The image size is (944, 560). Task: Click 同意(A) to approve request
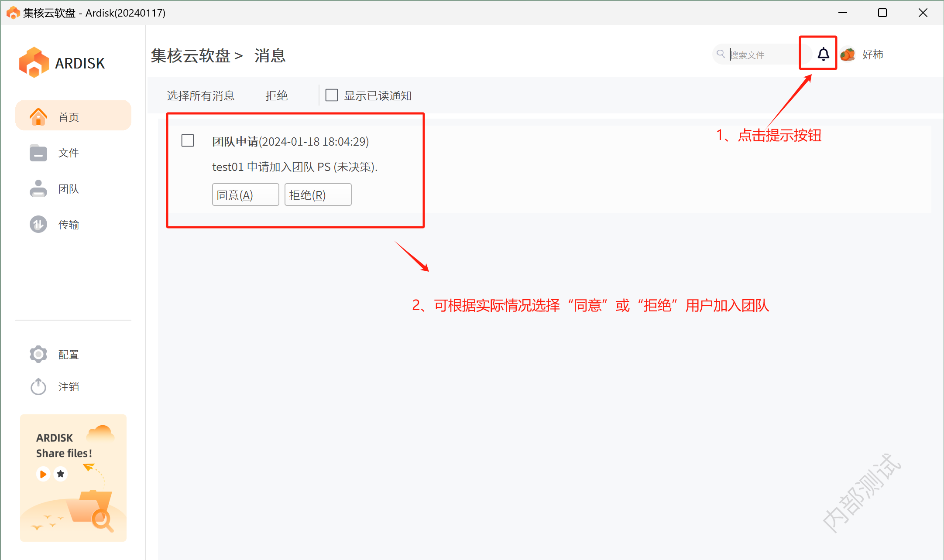(245, 195)
